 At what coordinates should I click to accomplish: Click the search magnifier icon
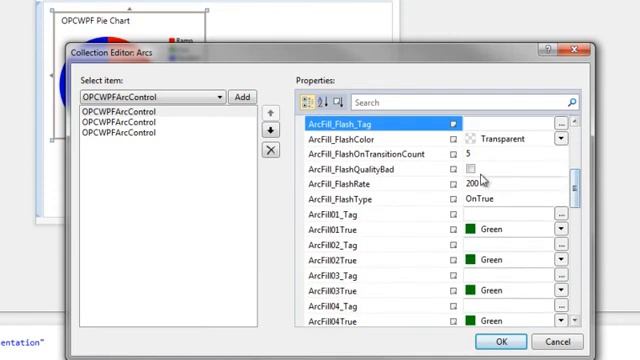[x=572, y=102]
